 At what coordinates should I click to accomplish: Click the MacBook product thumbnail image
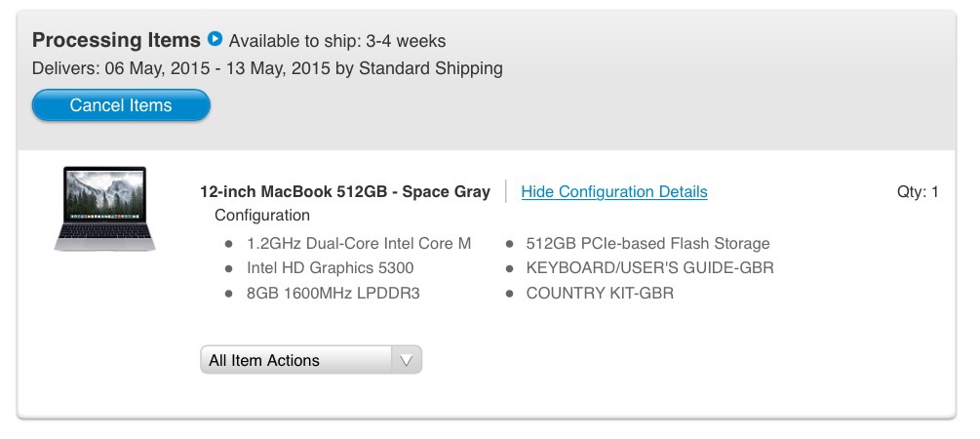coord(105,209)
